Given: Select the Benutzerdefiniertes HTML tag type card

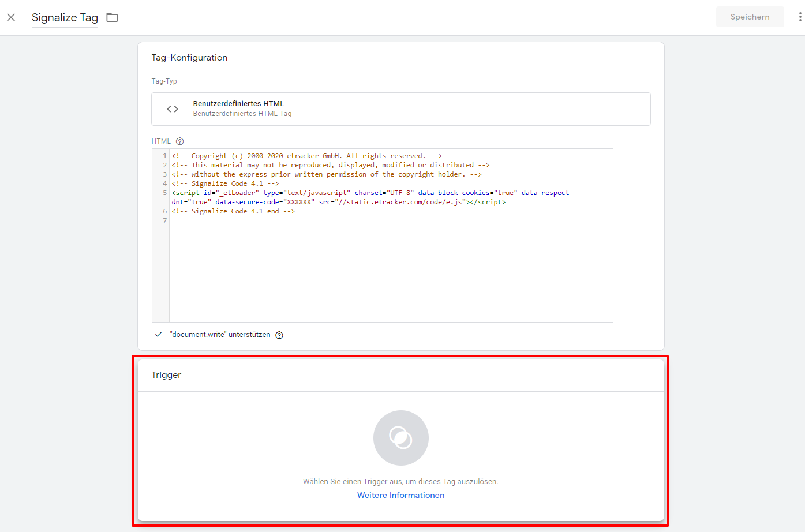Looking at the screenshot, I should tap(400, 108).
